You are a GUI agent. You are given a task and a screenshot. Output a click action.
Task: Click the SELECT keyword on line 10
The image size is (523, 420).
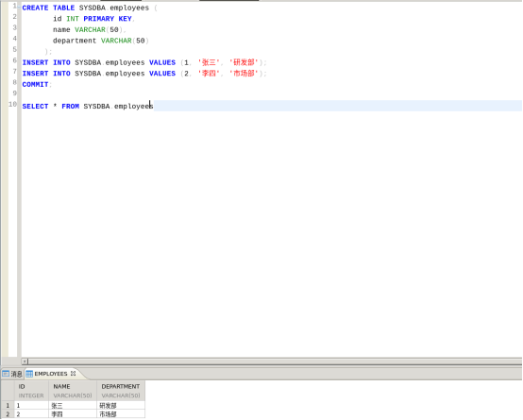click(x=35, y=106)
